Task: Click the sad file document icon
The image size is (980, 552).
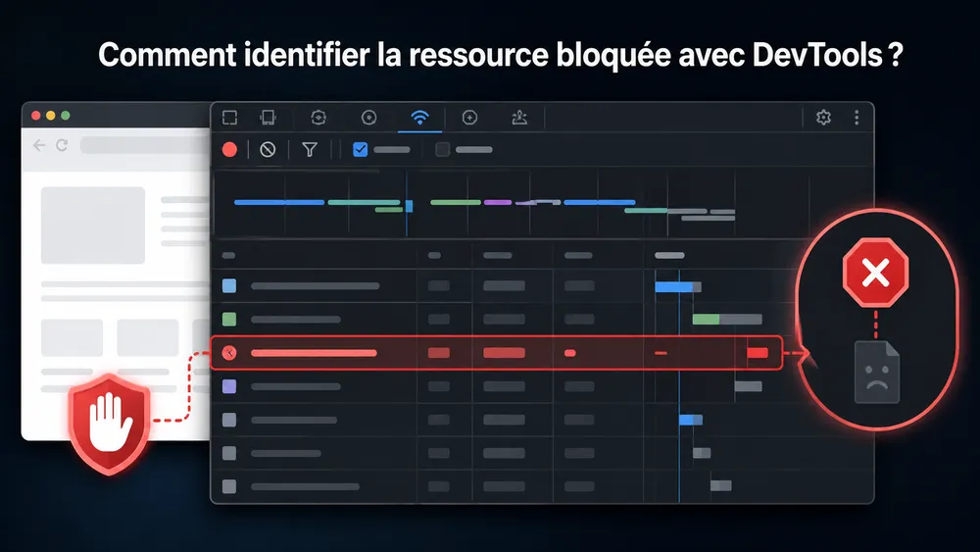Action: pos(877,373)
